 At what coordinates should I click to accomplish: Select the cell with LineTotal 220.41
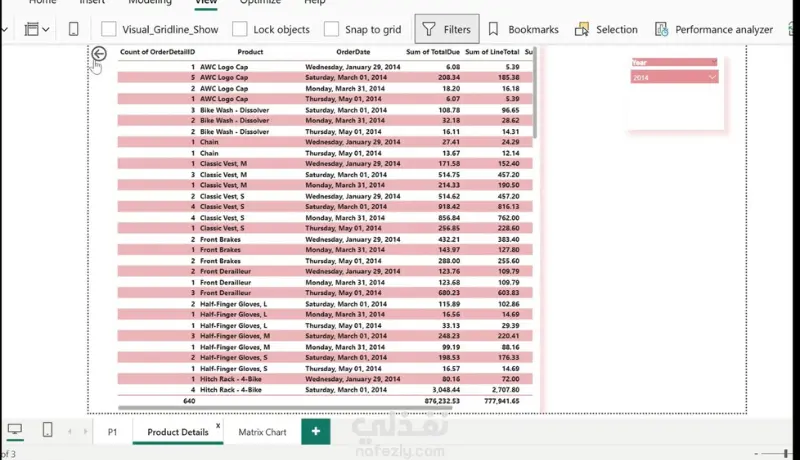509,336
